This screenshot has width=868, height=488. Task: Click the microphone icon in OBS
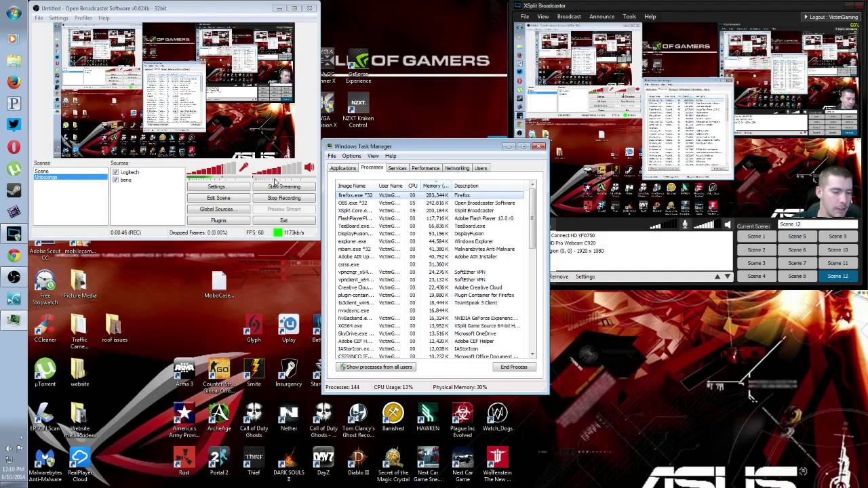pos(243,167)
